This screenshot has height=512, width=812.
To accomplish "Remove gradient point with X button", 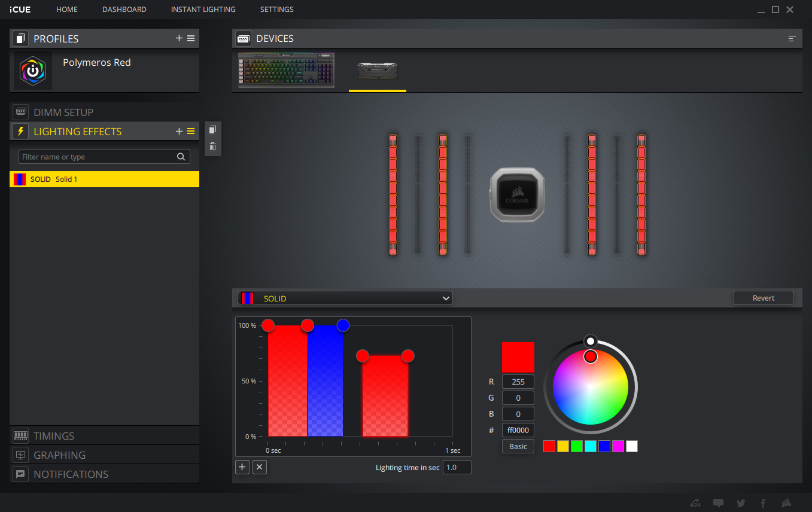I will [x=259, y=467].
